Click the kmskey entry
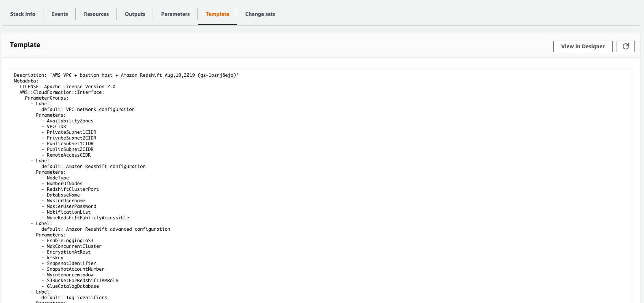 [x=55, y=258]
